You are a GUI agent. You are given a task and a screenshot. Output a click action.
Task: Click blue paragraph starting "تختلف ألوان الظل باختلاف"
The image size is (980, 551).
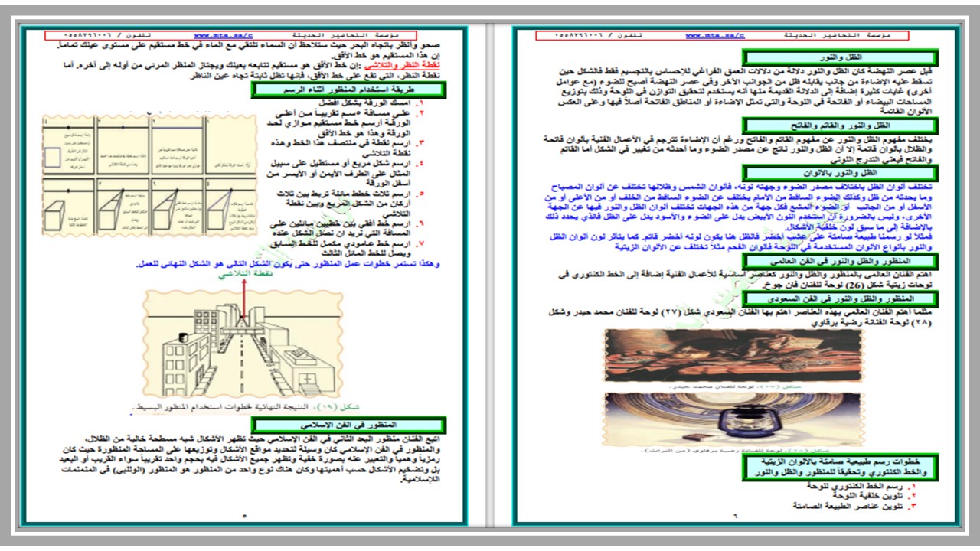tap(738, 217)
